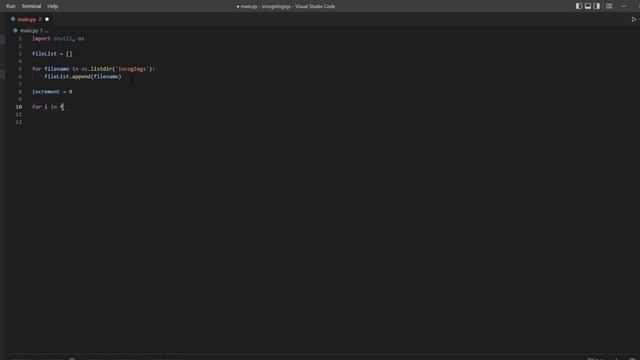Open the Terminal menu

(31, 6)
